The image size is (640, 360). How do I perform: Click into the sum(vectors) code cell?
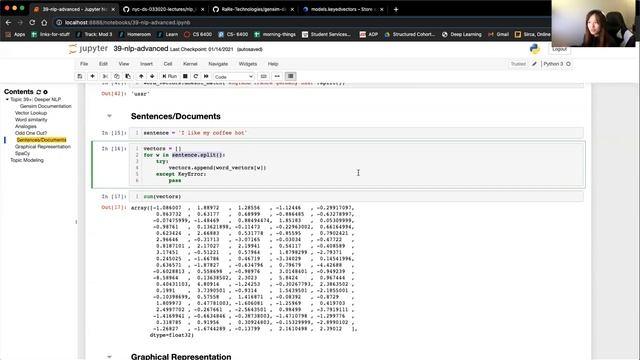pos(356,197)
